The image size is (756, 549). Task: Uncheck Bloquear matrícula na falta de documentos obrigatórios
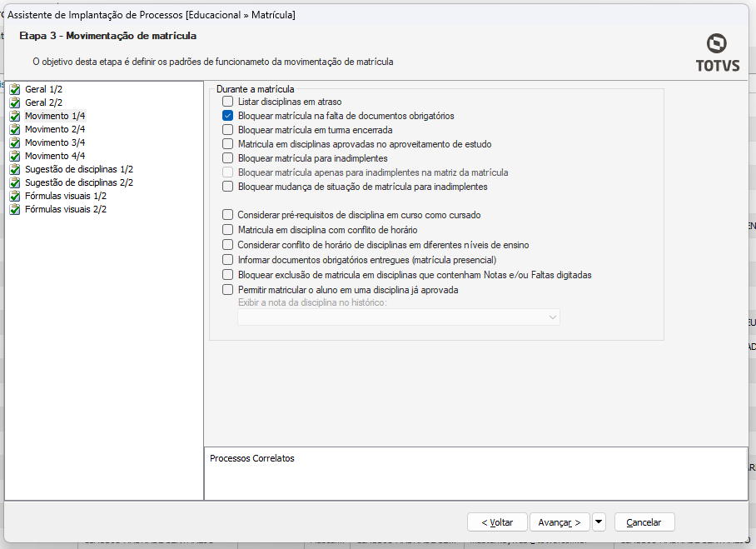pos(228,116)
